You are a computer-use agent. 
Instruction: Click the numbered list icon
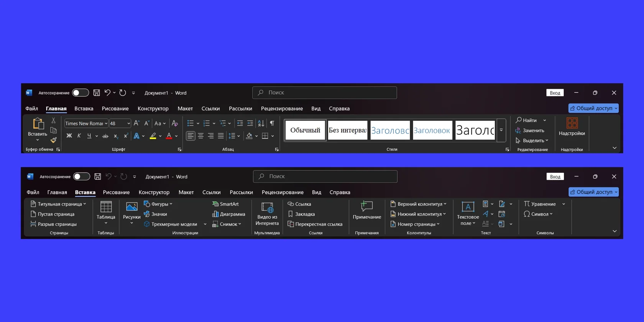tap(207, 123)
